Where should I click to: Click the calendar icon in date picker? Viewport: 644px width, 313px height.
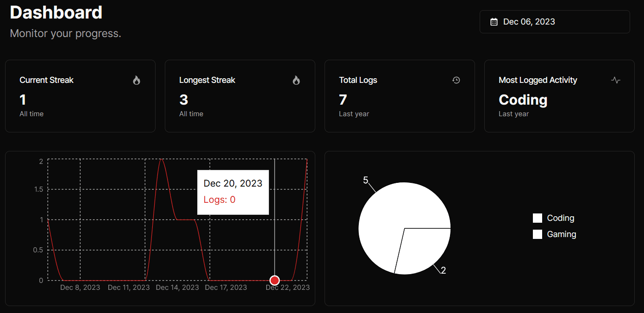(494, 22)
